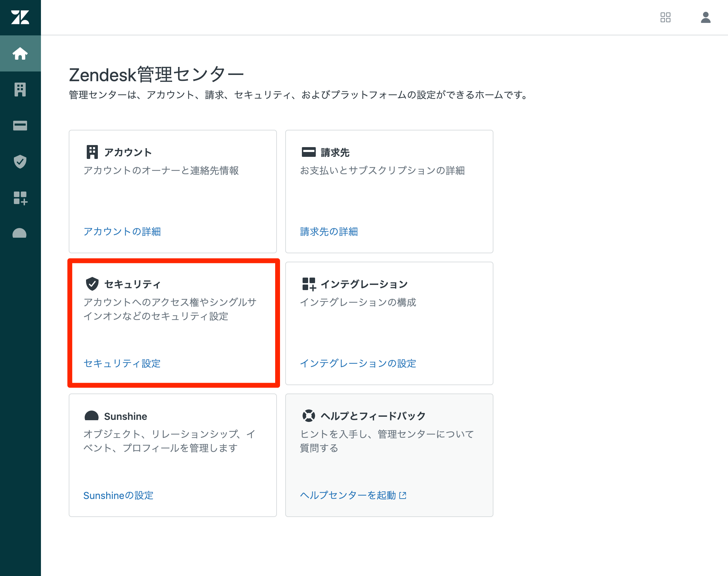Screen dimensions: 728x576
Task: Open the Account building icon in the sidebar
Action: (x=20, y=90)
